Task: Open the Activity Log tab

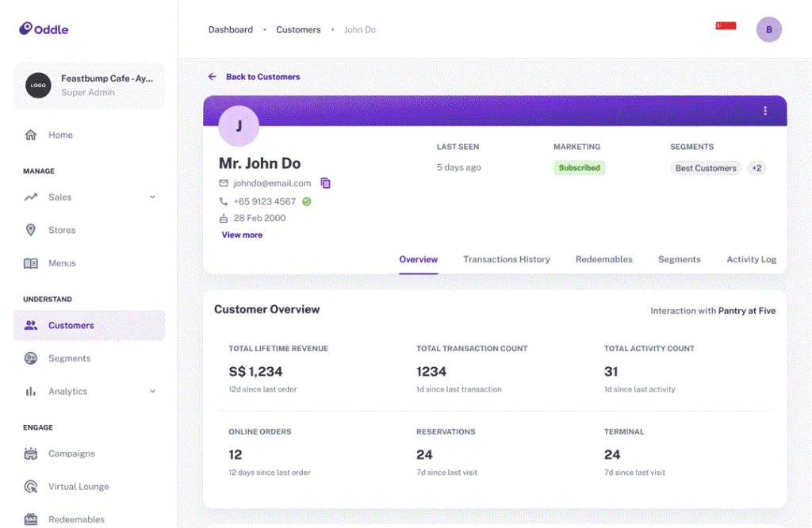Action: point(751,259)
